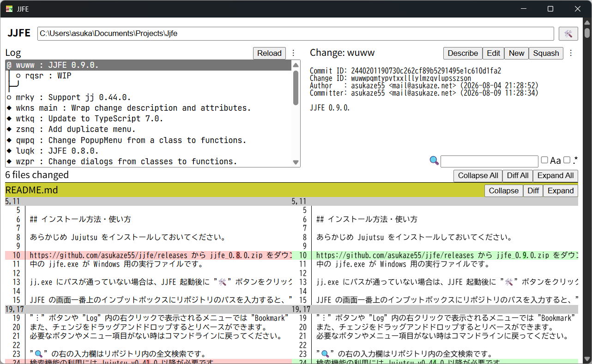
Task: Click the JJFE app icon in title bar
Action: click(x=9, y=9)
